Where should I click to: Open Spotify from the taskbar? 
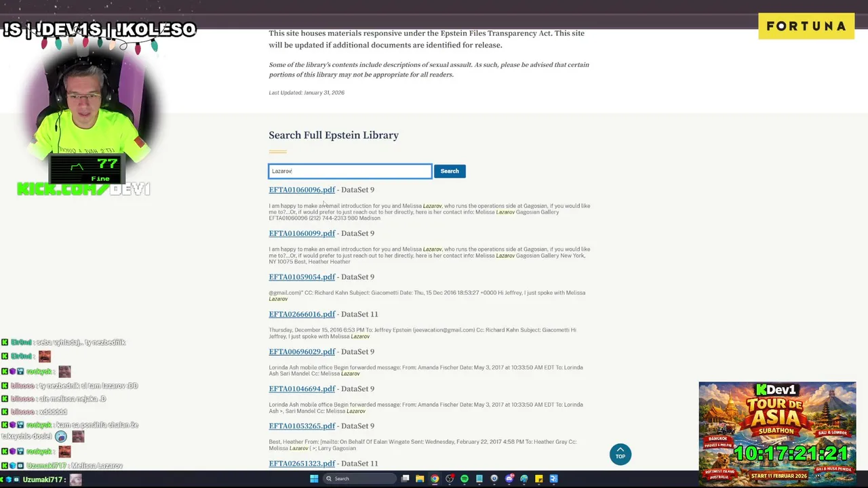coord(465,479)
